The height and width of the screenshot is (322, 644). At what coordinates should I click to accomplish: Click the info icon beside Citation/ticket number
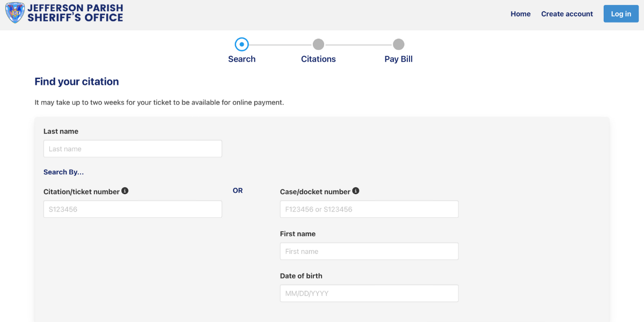pyautogui.click(x=125, y=191)
